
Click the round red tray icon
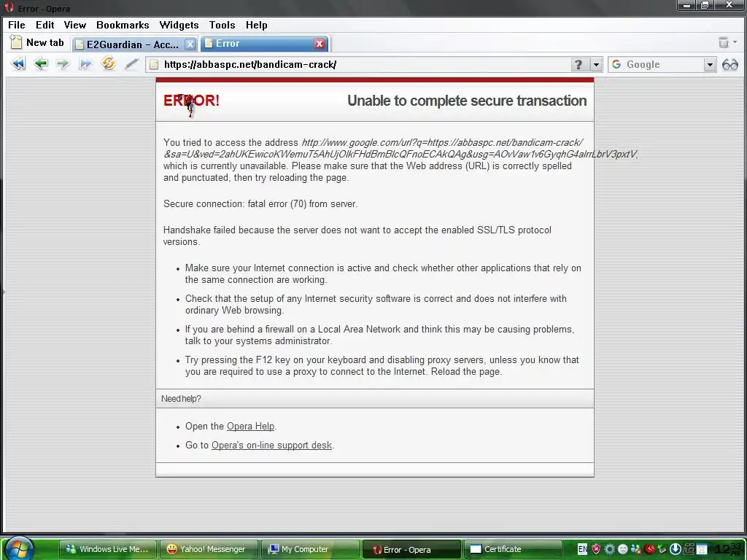pos(649,549)
